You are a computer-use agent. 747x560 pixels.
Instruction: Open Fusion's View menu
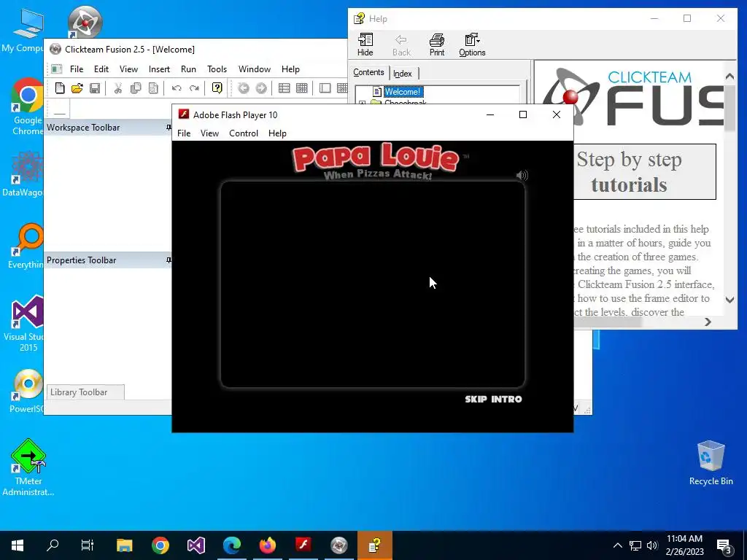click(x=128, y=69)
